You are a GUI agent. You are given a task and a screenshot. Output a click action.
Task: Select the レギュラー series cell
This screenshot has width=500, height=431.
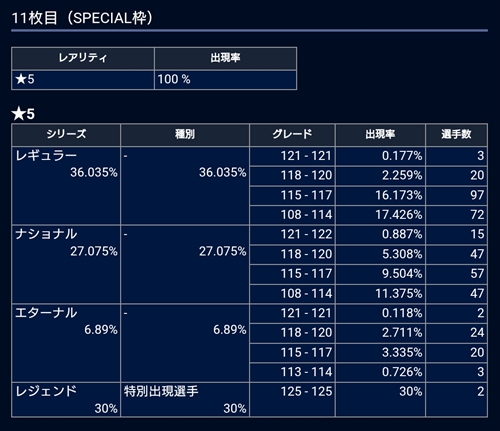[x=66, y=185]
